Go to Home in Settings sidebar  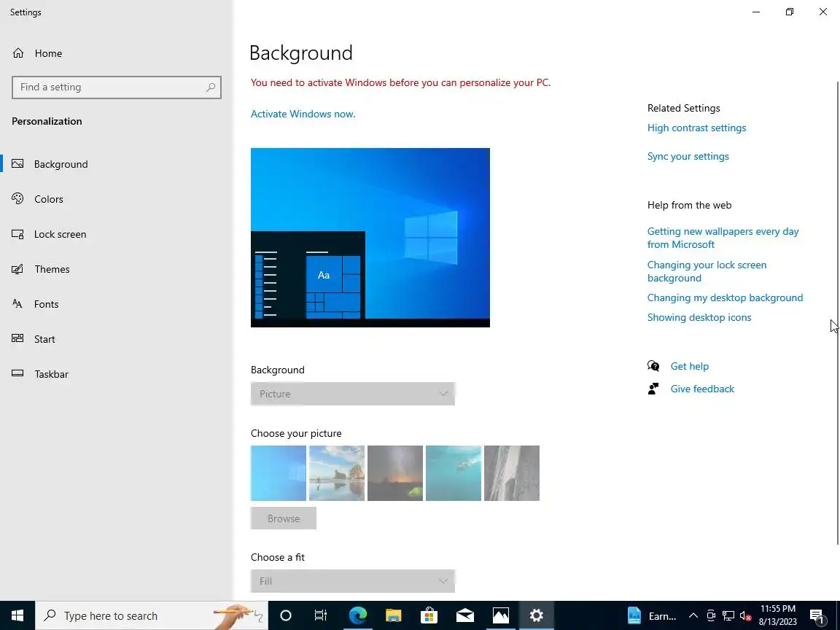pos(117,53)
